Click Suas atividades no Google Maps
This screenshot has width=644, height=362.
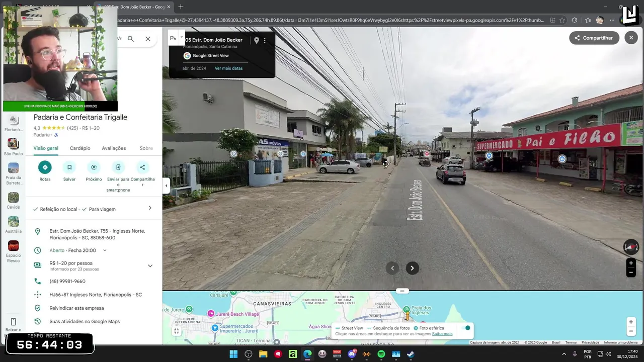85,322
